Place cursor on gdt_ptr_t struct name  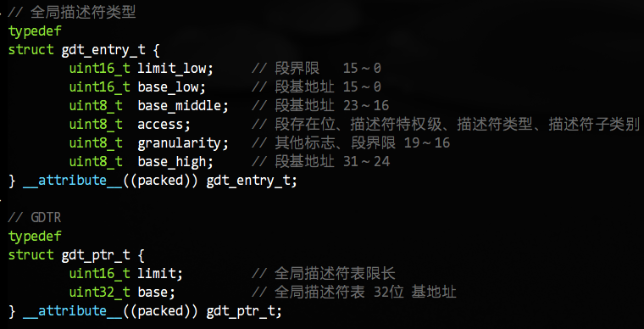pos(95,255)
